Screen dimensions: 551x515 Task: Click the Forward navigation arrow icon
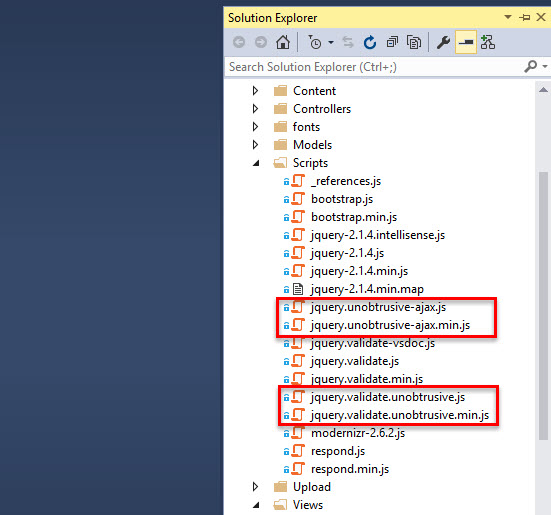click(261, 43)
